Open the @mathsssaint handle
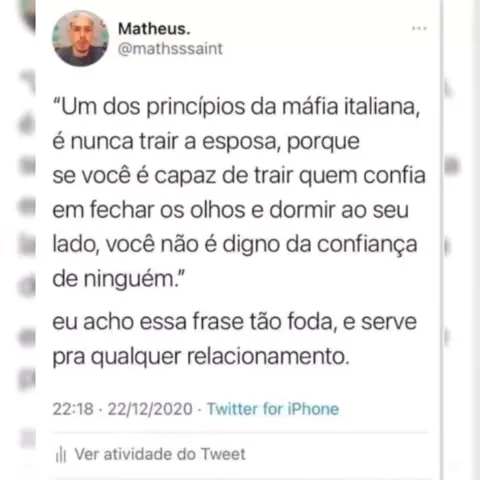Image resolution: width=480 pixels, height=480 pixels. [x=170, y=49]
